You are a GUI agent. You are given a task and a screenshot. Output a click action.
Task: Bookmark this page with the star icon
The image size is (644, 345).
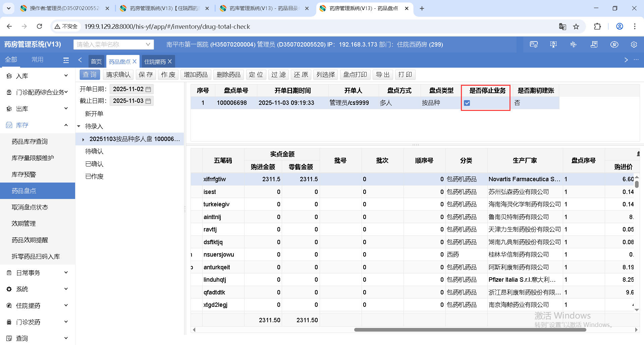point(576,26)
